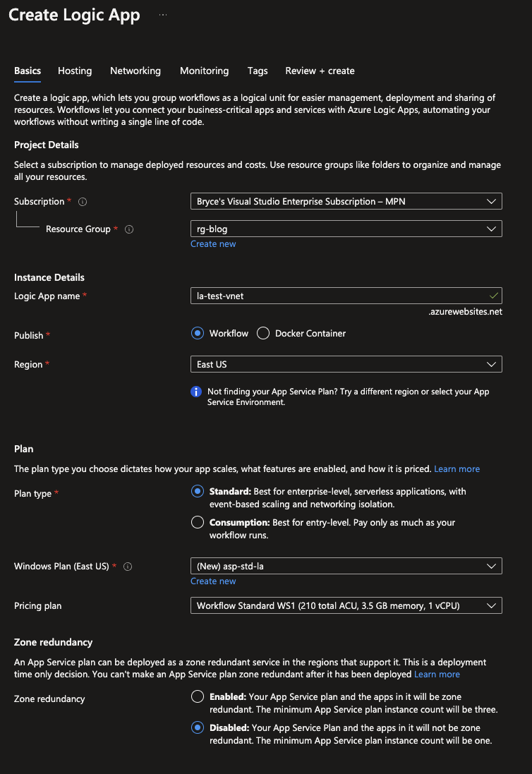Click the Logic App name input field

click(x=339, y=296)
